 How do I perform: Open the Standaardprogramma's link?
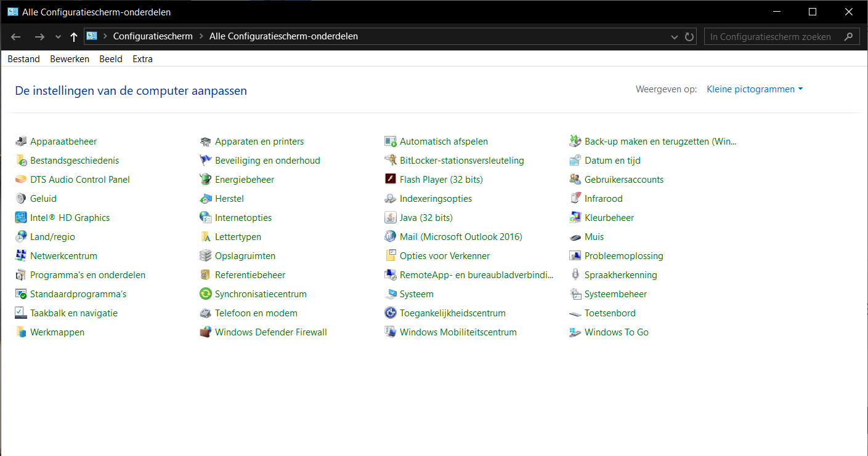point(78,294)
